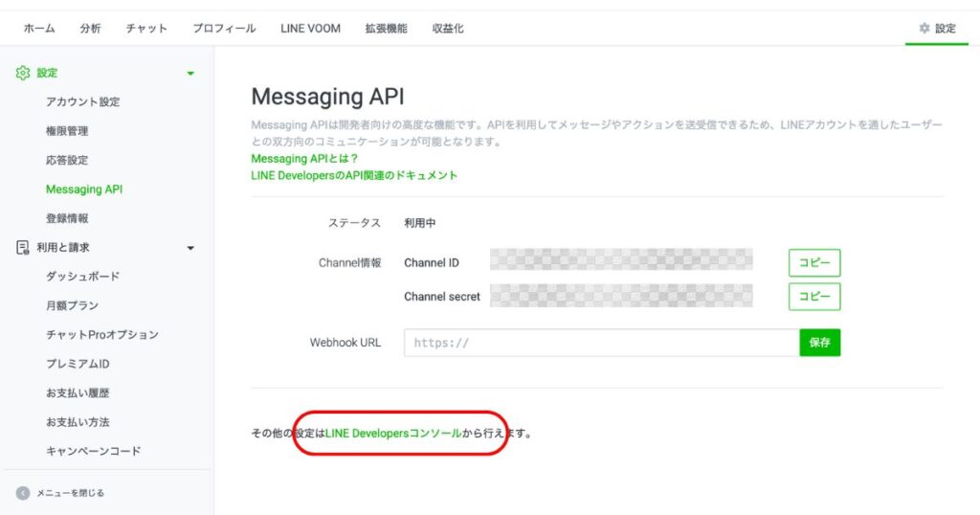This screenshot has width=980, height=515.
Task: Click the gear icon in the top-right 設定 tab
Action: (x=924, y=28)
